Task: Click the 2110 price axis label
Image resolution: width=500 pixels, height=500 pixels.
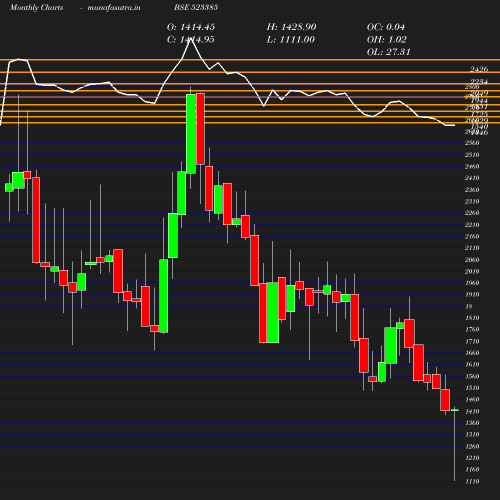Action: 472,248
